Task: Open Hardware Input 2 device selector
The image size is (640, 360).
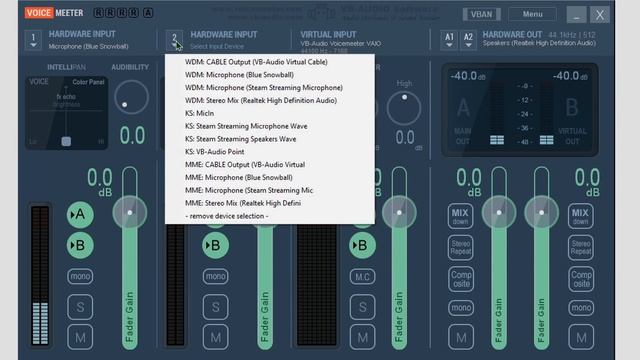Action: coord(174,40)
